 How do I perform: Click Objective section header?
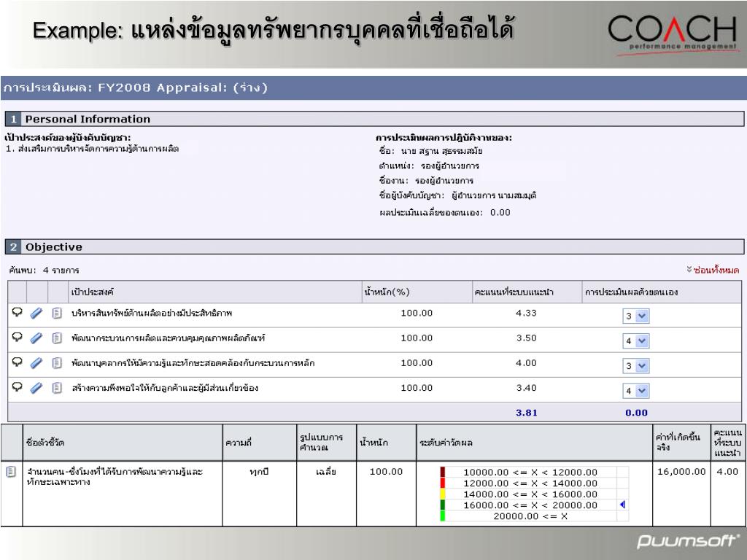click(x=374, y=246)
